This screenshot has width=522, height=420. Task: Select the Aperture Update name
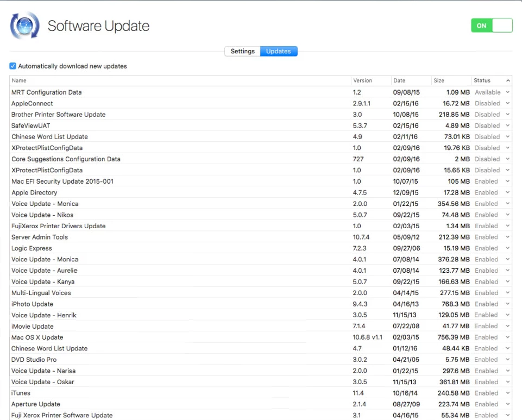click(36, 404)
